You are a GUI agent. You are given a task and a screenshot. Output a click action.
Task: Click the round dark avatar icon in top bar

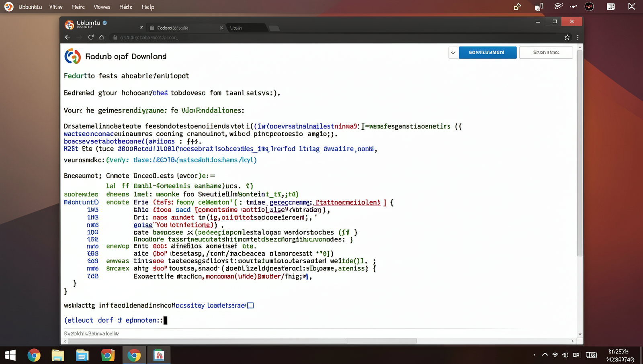coord(589,6)
